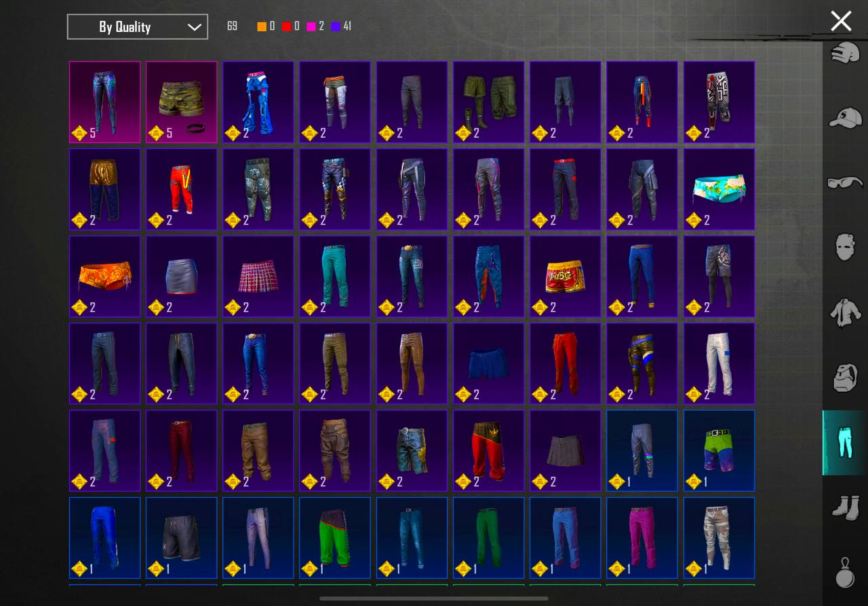Screen dimensions: 868x606
Task: Select the dark maroon pants
Action: coord(181,451)
